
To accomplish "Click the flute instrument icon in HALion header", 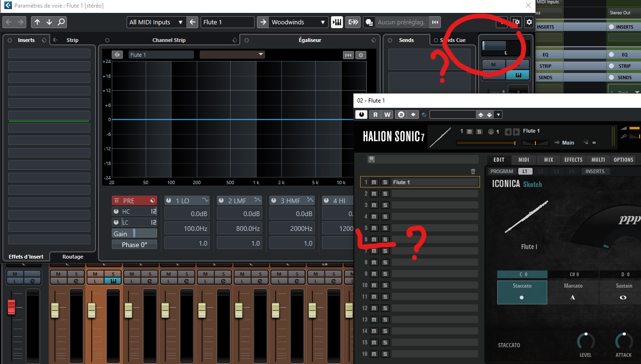I will click(x=440, y=137).
